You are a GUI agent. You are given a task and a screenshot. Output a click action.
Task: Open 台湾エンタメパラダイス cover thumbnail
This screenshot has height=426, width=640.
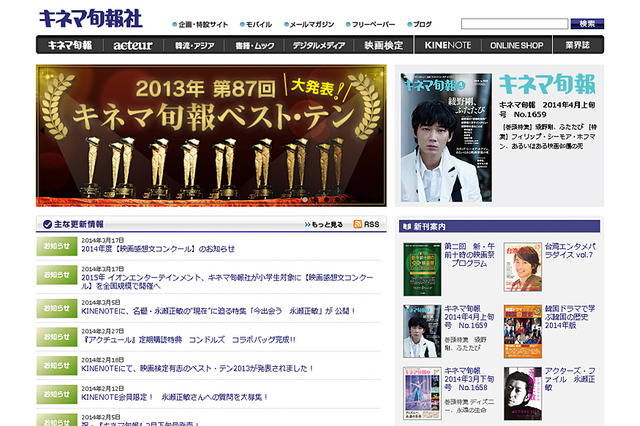pyautogui.click(x=523, y=267)
